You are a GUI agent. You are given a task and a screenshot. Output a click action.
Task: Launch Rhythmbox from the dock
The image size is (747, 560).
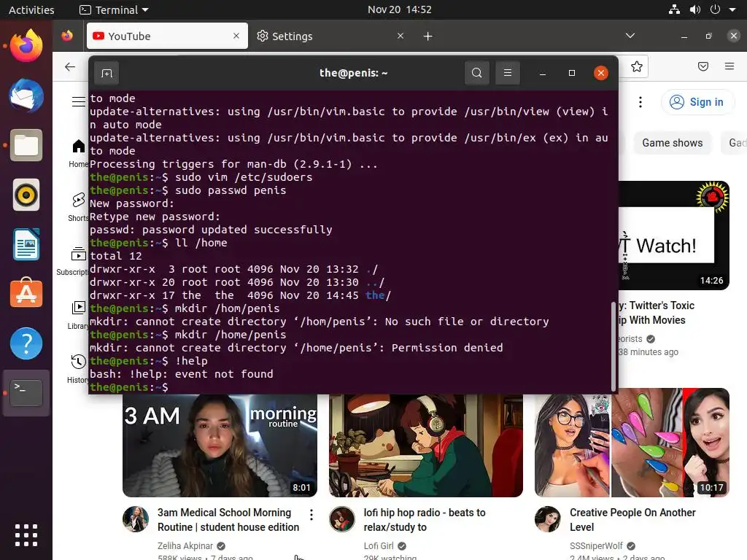click(x=26, y=195)
